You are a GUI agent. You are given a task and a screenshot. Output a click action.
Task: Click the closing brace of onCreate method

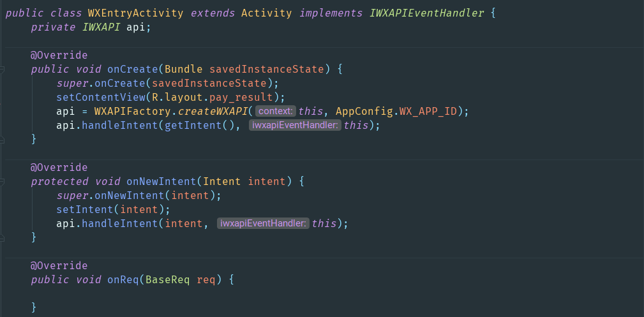pyautogui.click(x=34, y=139)
